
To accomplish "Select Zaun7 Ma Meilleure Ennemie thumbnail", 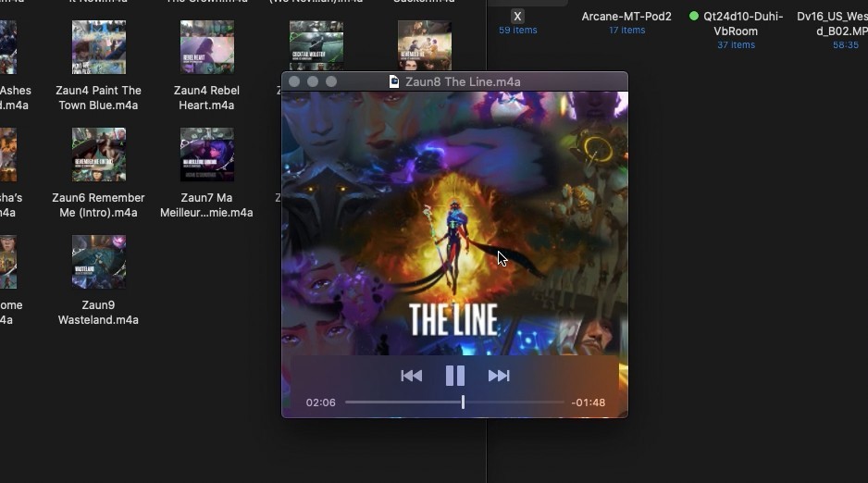I will coord(207,155).
